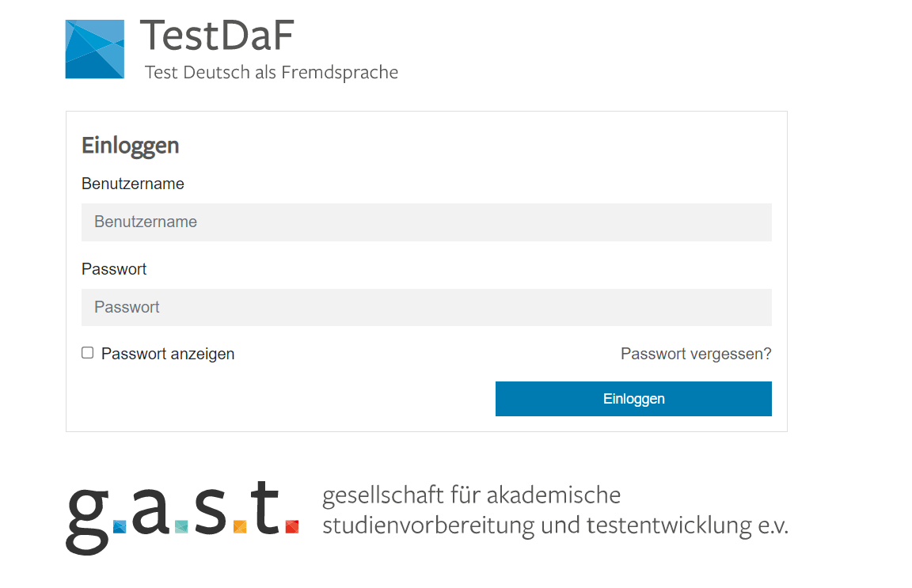Click the 'studienvorbereitung und testentwicklung e.v.' text line
This screenshot has width=912, height=588.
(x=555, y=525)
